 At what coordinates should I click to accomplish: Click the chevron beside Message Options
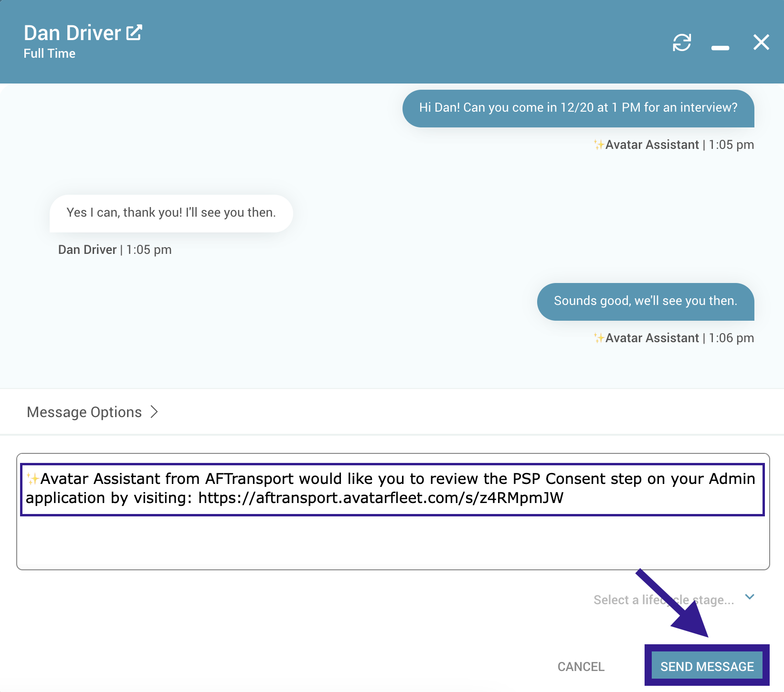coord(154,412)
